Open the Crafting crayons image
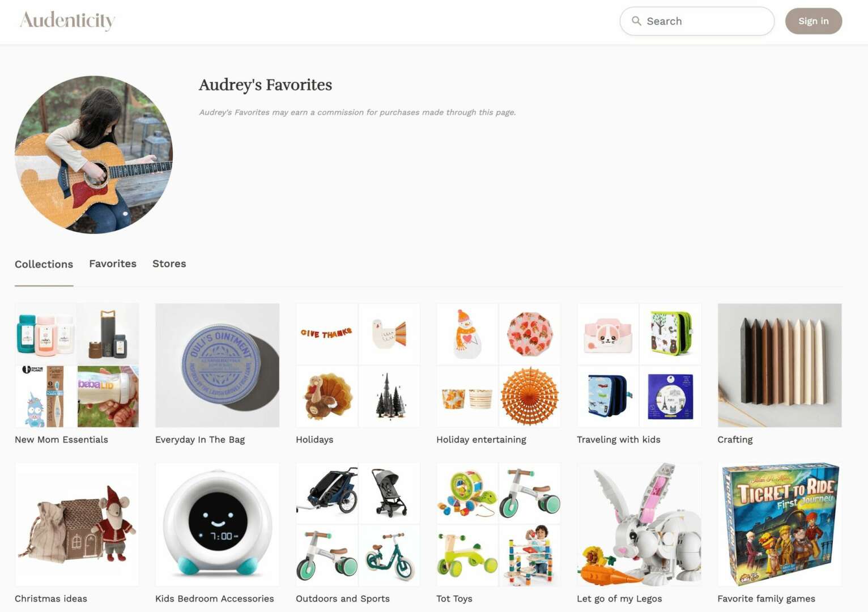The width and height of the screenshot is (868, 612). pos(779,365)
